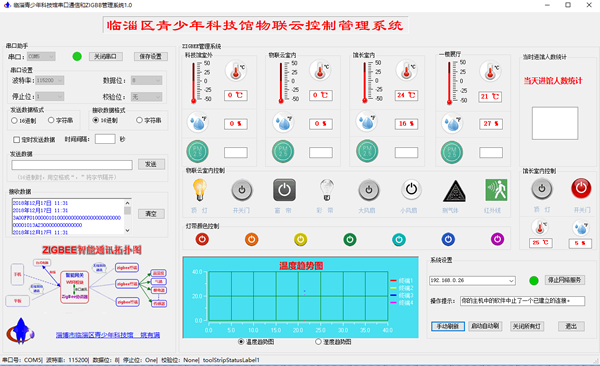Click the purple light strip color button

coord(497,240)
